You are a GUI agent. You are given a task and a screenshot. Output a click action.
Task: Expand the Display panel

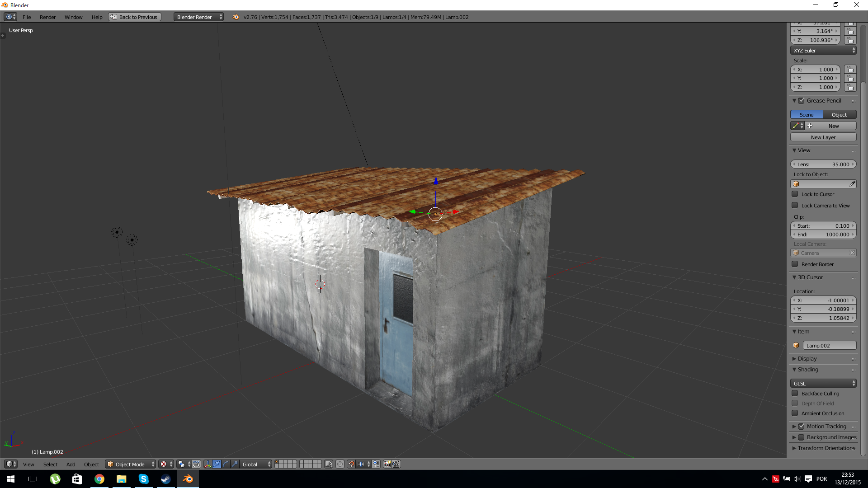click(x=794, y=359)
